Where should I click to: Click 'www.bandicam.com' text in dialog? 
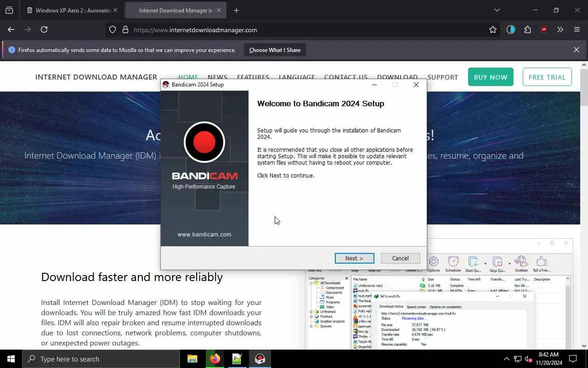click(x=204, y=234)
